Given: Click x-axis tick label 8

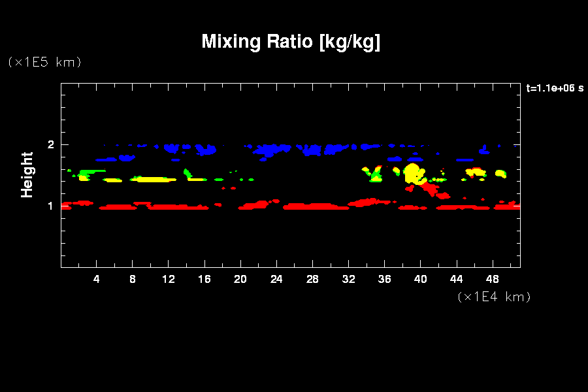Looking at the screenshot, I should click(133, 280).
